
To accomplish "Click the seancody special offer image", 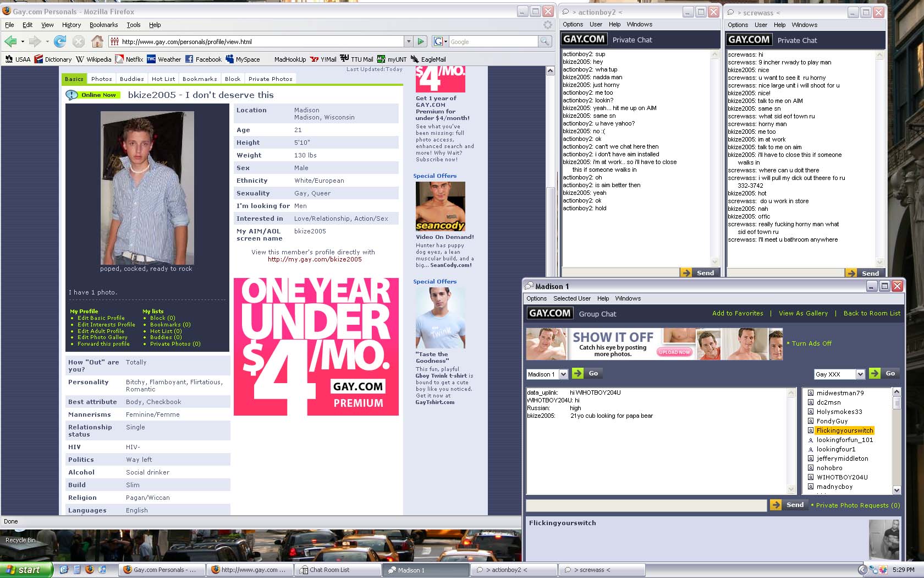I will click(441, 206).
